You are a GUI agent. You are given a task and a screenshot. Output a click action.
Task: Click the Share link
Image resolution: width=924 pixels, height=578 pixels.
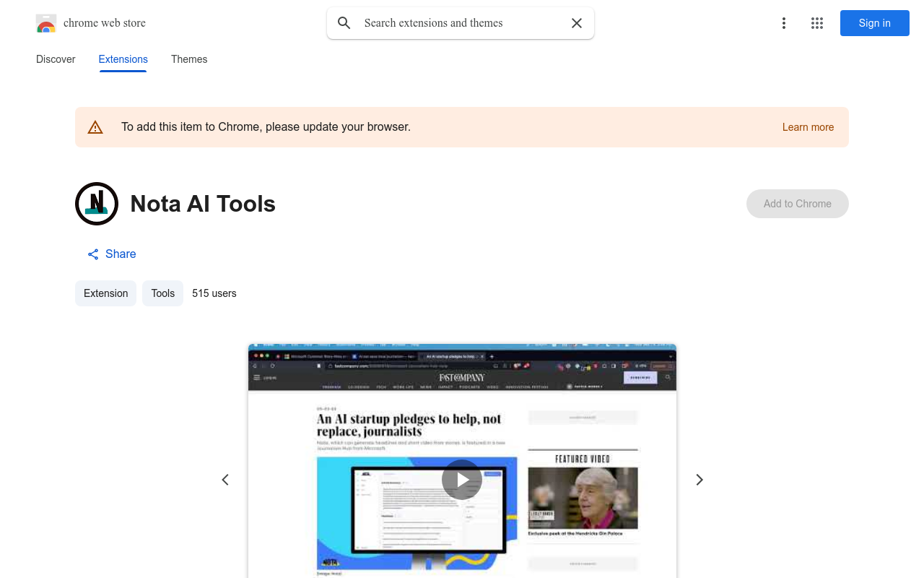(112, 254)
